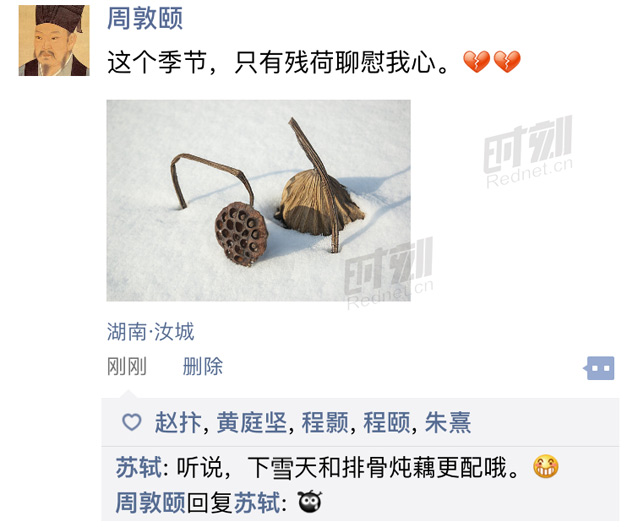The height and width of the screenshot is (527, 638).
Task: View 黄庭坚 in the likes list
Action: [252, 422]
